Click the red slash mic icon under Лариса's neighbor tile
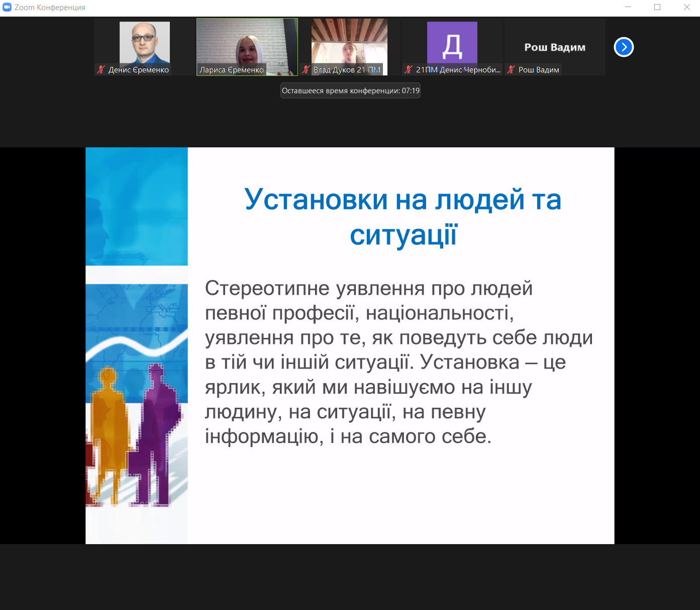Viewport: 700px width, 610px height. [307, 70]
